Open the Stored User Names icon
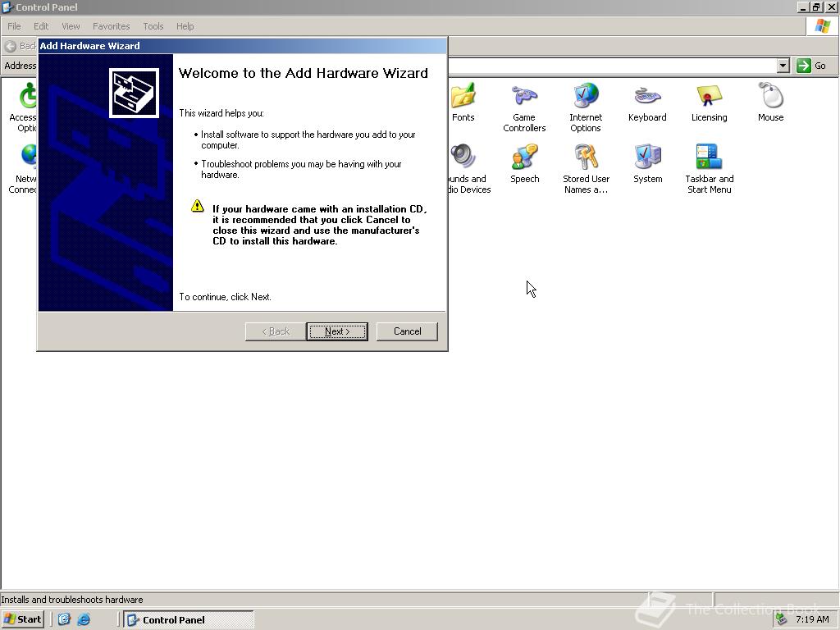This screenshot has width=840, height=630. [586, 157]
